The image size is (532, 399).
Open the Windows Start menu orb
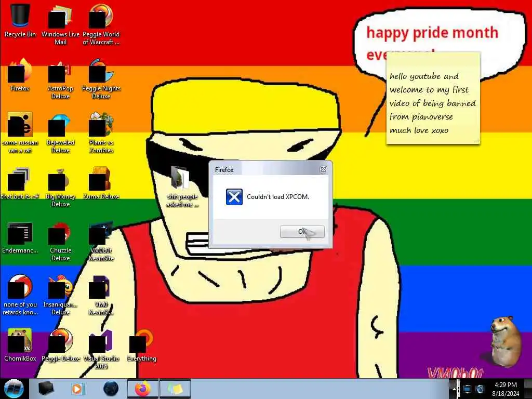pyautogui.click(x=14, y=389)
